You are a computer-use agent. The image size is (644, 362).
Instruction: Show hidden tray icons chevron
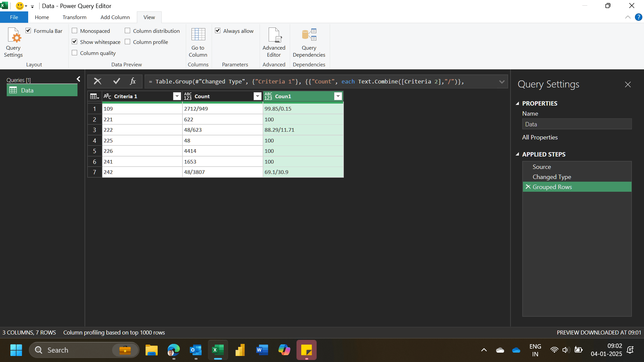(484, 350)
